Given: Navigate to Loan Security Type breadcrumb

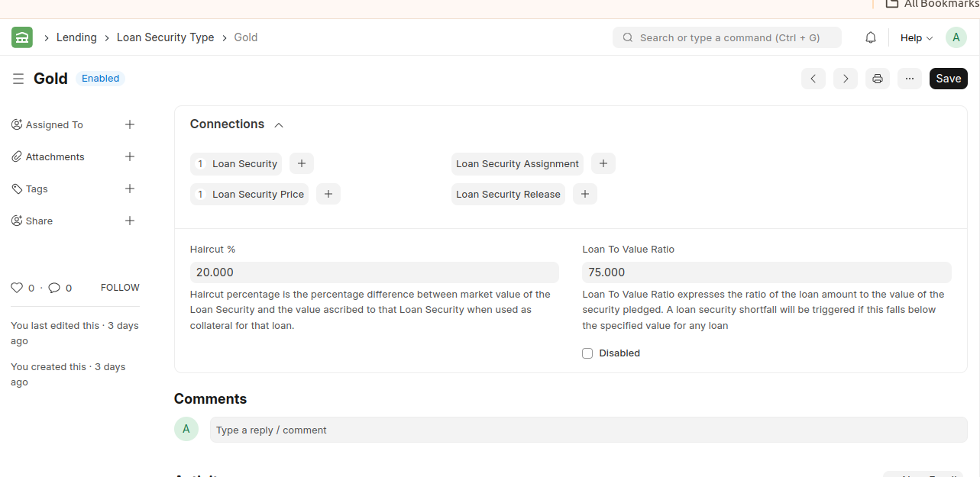Looking at the screenshot, I should (x=165, y=37).
